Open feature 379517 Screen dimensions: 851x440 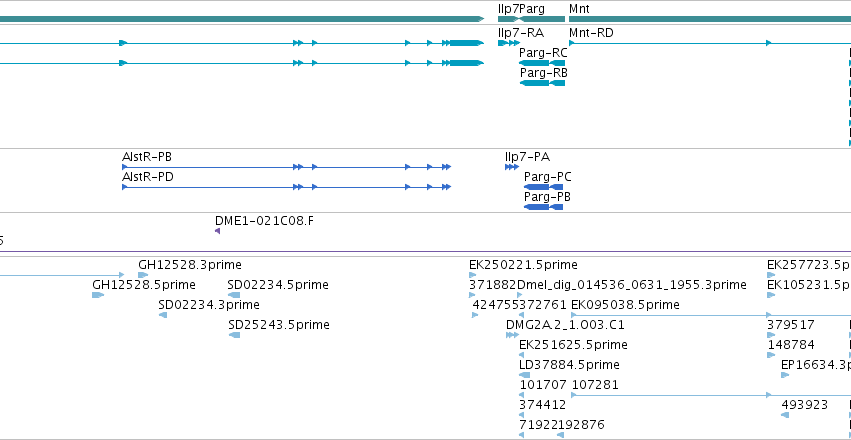point(771,335)
